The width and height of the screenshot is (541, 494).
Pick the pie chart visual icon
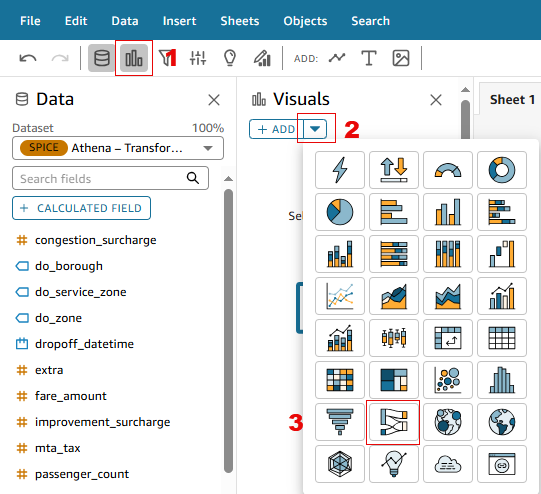tap(340, 212)
